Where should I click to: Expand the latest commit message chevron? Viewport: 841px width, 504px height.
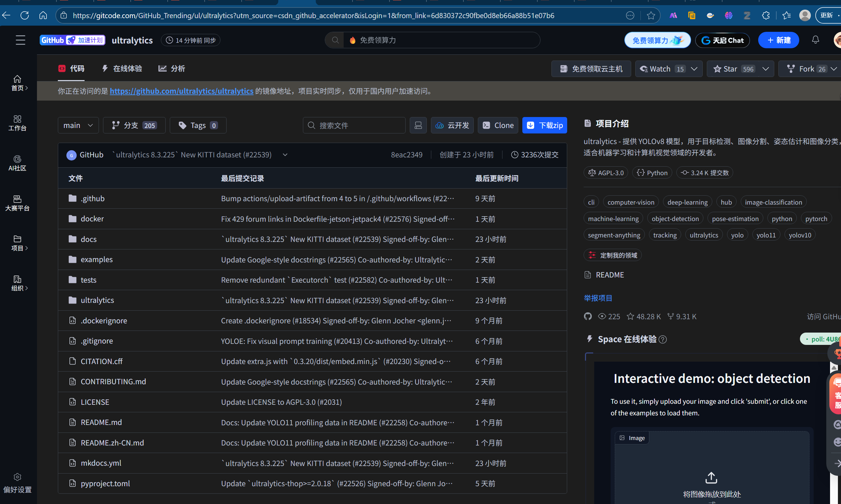(285, 155)
